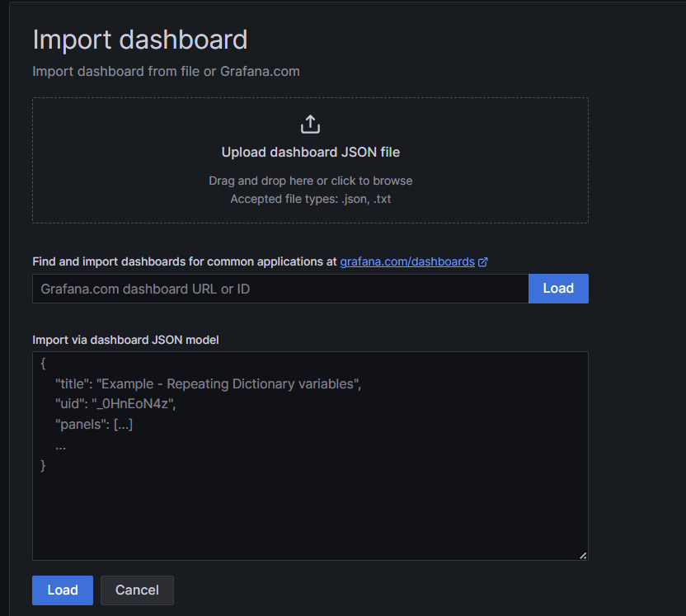Click the JSON textarea resize handle
The image size is (686, 616).
point(583,556)
